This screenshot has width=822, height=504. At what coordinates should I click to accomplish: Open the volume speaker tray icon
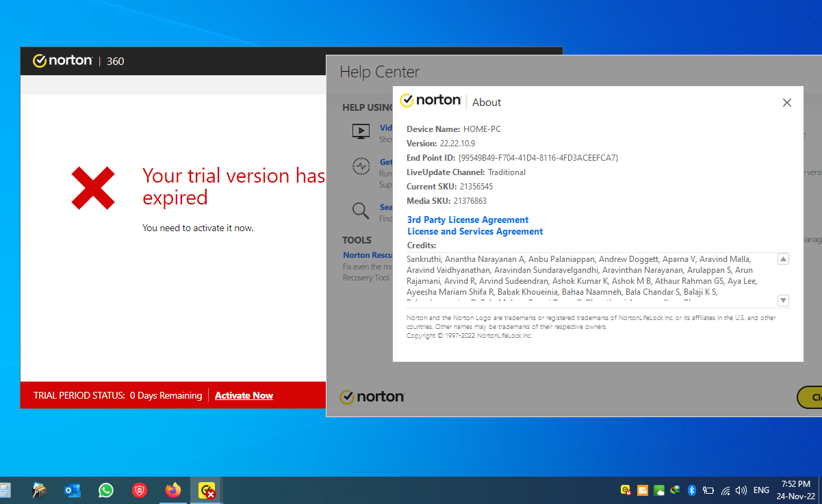coord(741,490)
